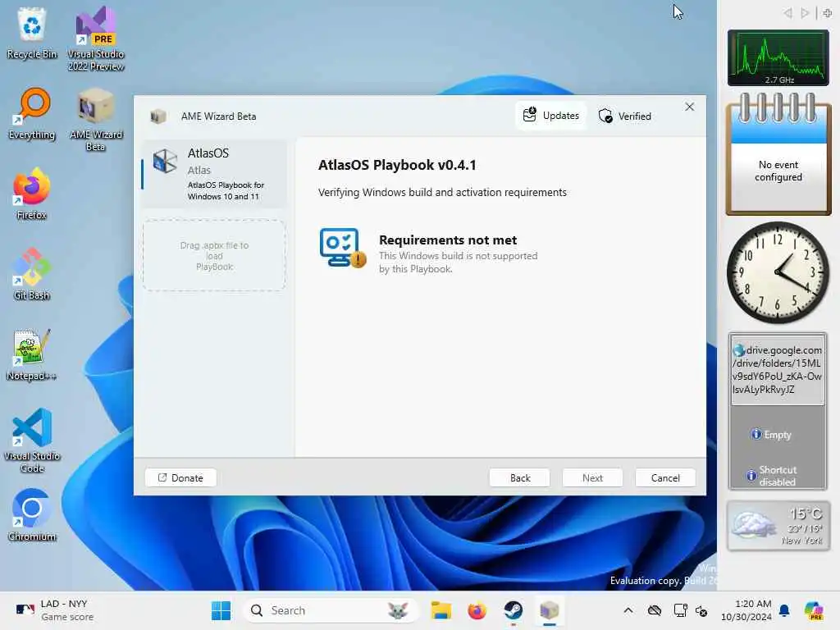Click 'AtlasOS Playbook v0.4.1' title
The image size is (840, 630).
397,165
